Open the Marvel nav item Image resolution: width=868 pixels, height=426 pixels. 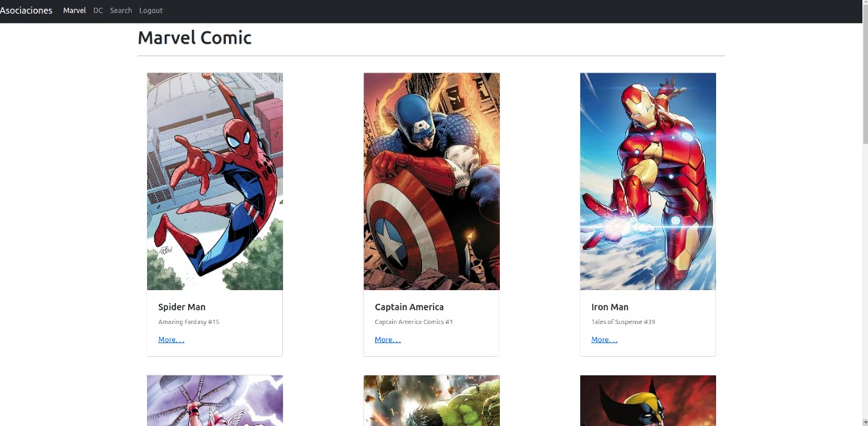pos(74,10)
